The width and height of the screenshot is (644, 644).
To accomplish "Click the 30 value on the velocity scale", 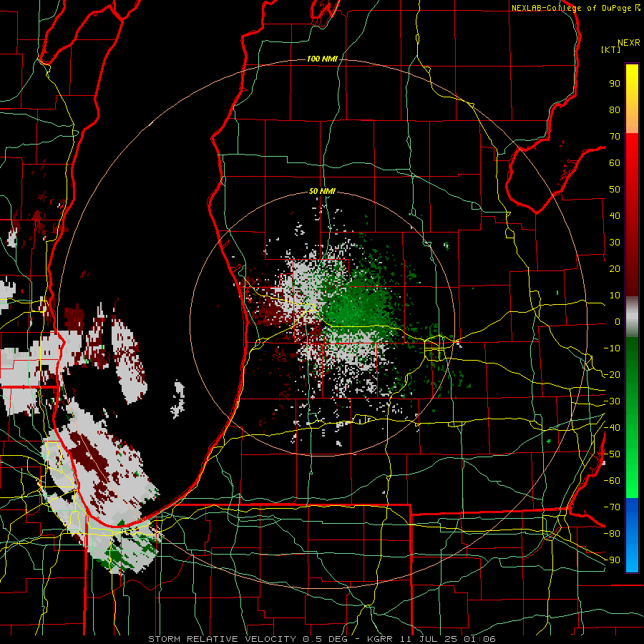I will [x=615, y=243].
